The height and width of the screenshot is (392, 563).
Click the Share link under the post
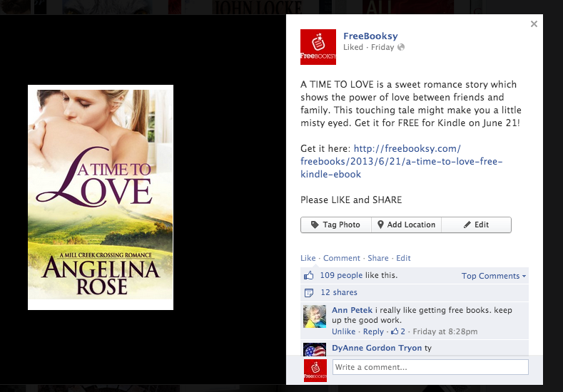click(x=377, y=258)
